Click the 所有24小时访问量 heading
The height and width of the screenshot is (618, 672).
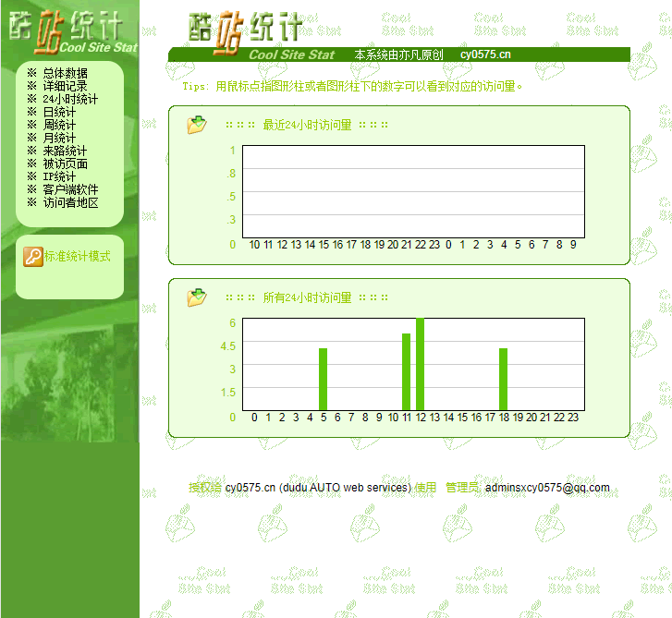point(307,297)
